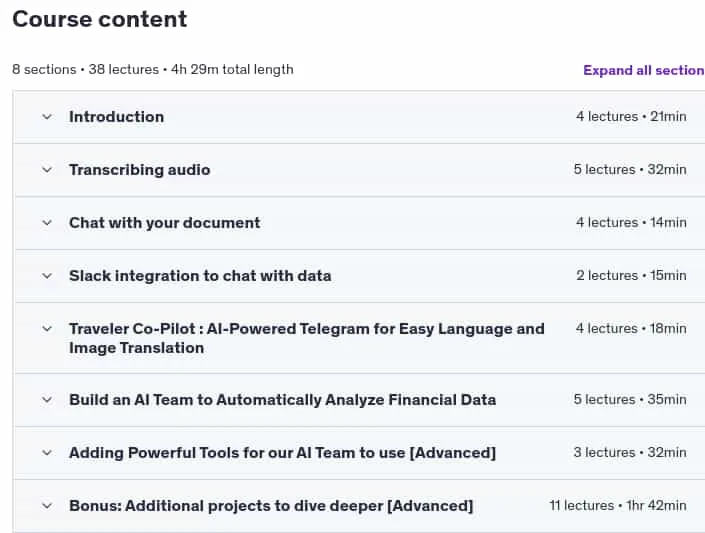The height and width of the screenshot is (533, 705).
Task: Open Bonus Additional projects section title
Action: point(271,506)
